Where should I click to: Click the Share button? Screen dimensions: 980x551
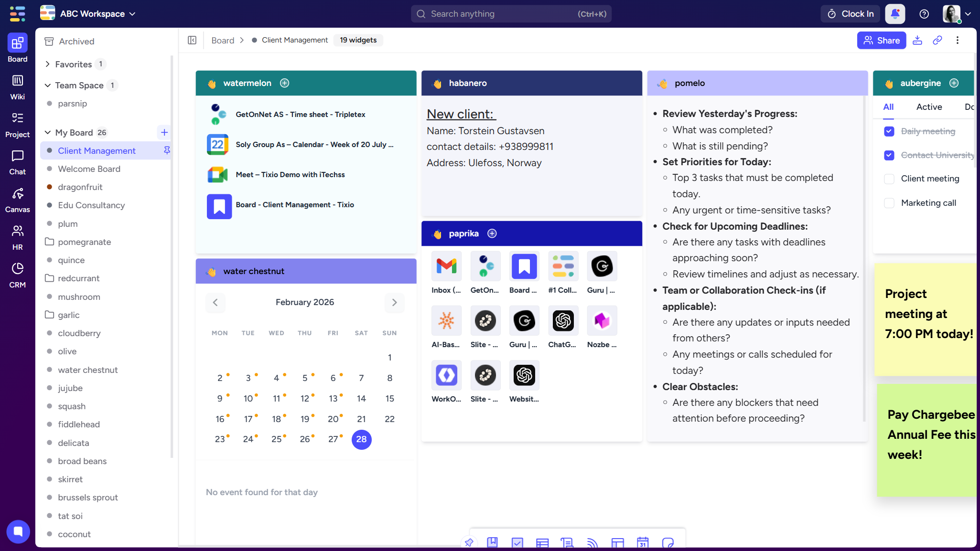[x=882, y=40]
